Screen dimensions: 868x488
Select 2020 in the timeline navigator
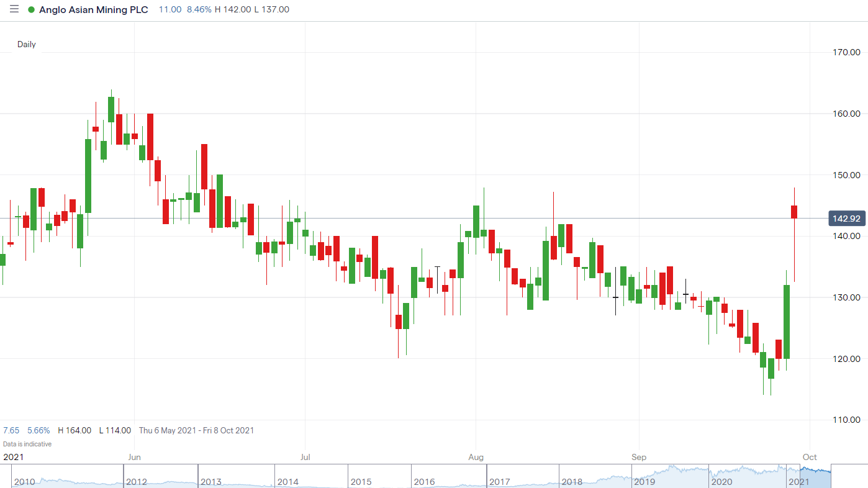click(x=721, y=482)
